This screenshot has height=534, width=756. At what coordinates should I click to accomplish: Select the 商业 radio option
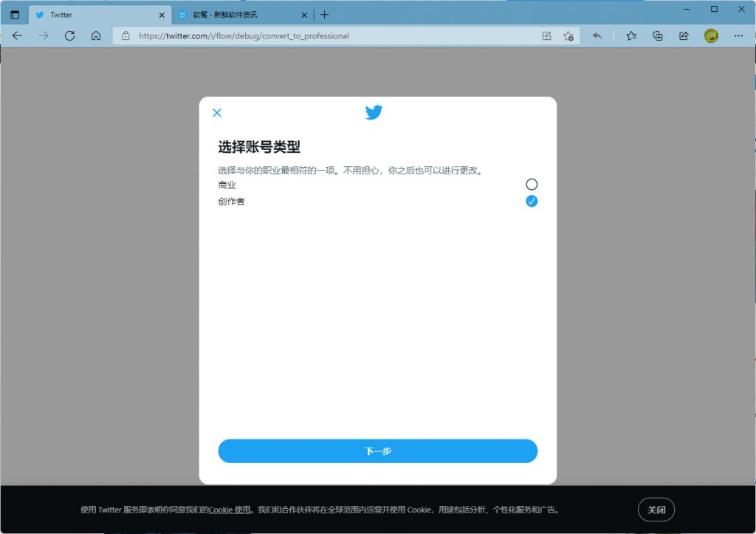[x=532, y=184]
